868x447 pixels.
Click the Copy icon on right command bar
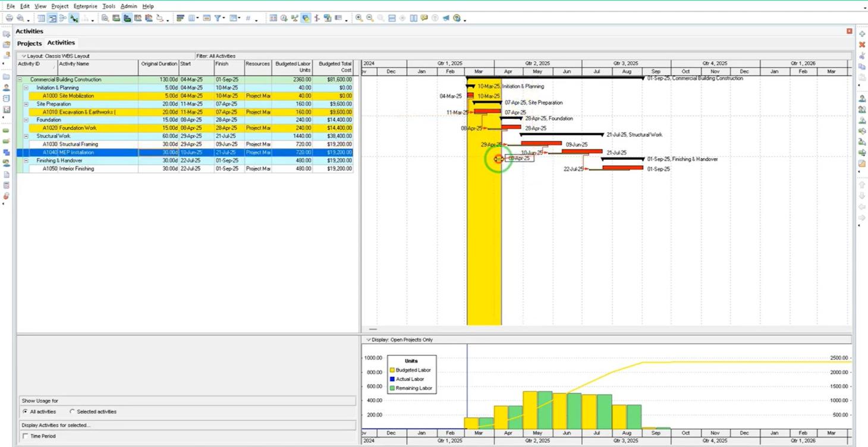862,67
